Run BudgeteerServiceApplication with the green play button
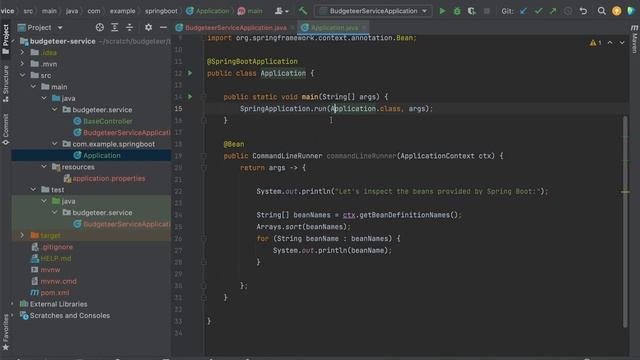 click(442, 11)
